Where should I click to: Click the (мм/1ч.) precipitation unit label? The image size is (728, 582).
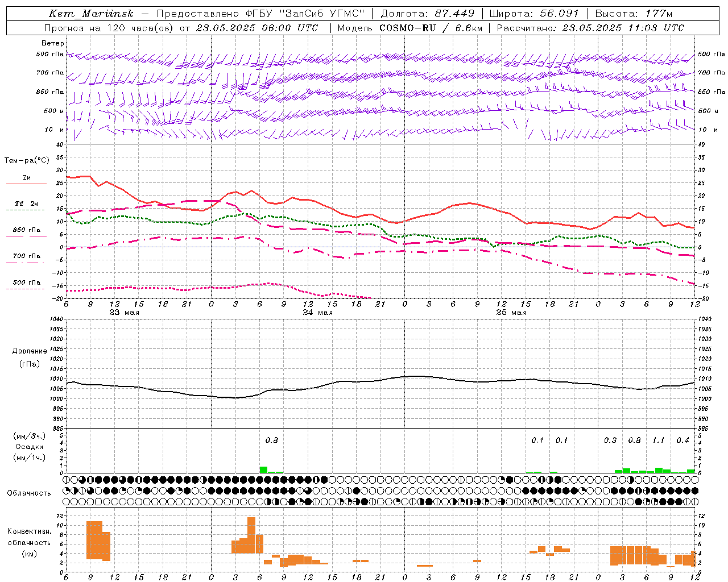(x=30, y=458)
